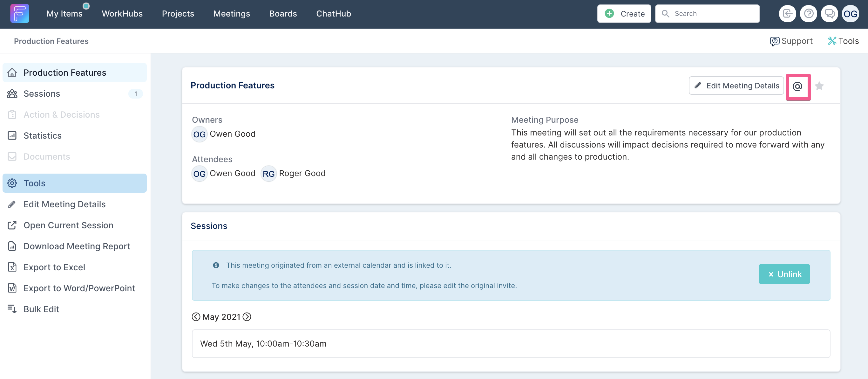The height and width of the screenshot is (379, 868).
Task: Choose Open Current Session
Action: tap(74, 225)
